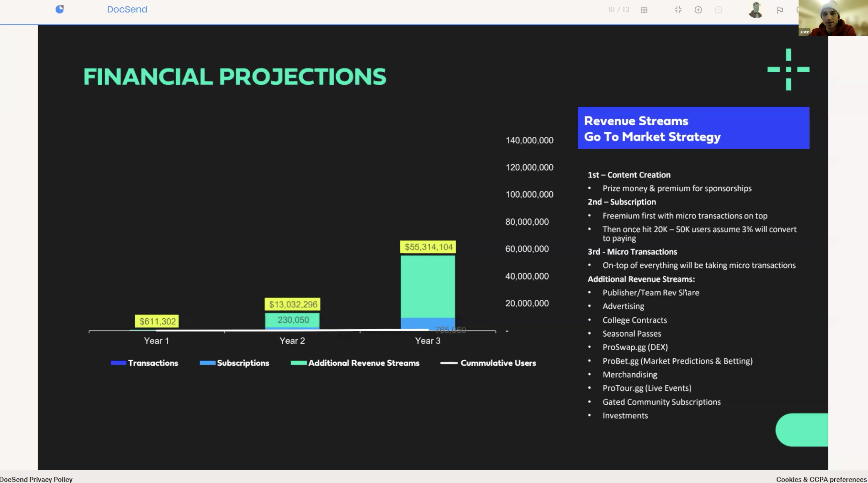
Task: Click the green plus logo on slide
Action: pos(788,70)
